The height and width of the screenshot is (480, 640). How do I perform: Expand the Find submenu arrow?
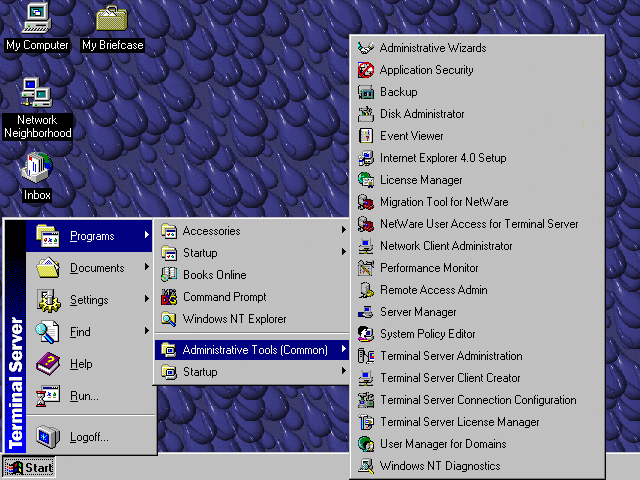click(x=147, y=332)
